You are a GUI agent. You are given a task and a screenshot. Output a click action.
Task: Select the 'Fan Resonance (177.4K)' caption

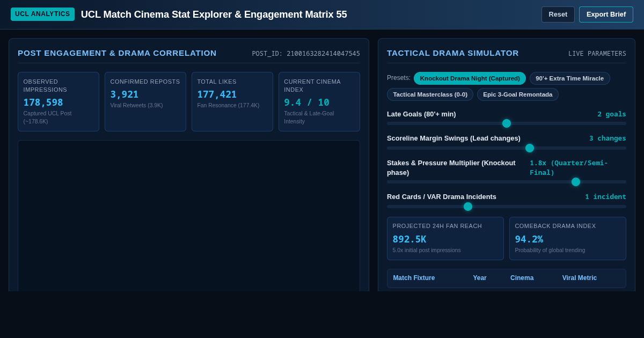pyautogui.click(x=228, y=106)
